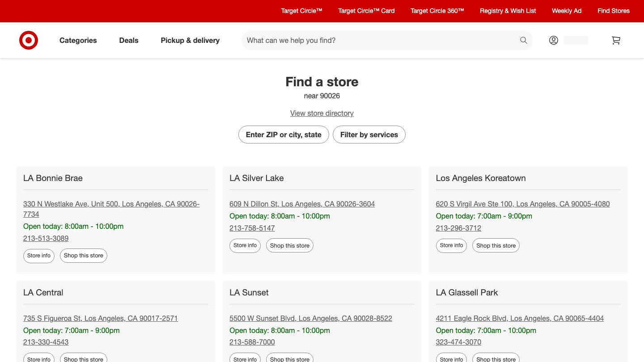Open Pickup & delivery menu
The height and width of the screenshot is (362, 644).
click(x=190, y=40)
